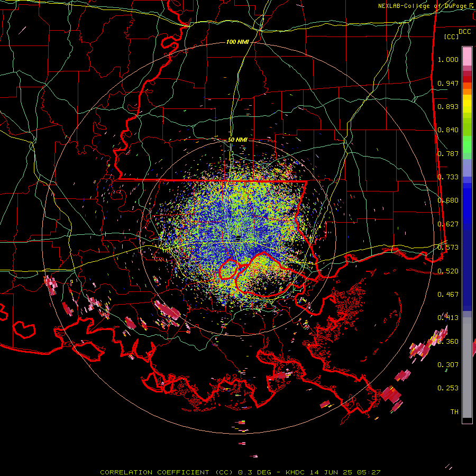476x476 pixels.
Task: Click the 0.680 scale value
Action: (448, 200)
